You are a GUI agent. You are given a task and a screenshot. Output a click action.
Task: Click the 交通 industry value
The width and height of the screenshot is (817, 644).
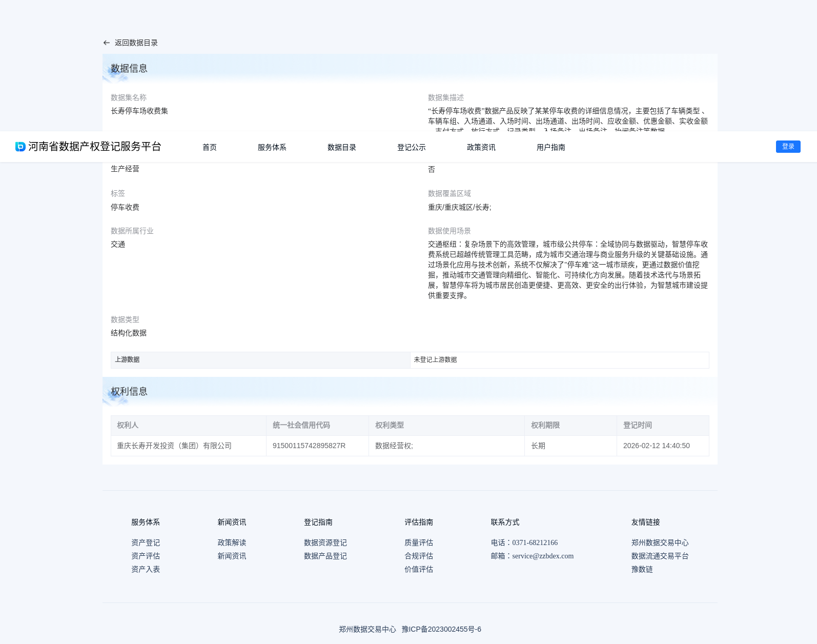(118, 244)
